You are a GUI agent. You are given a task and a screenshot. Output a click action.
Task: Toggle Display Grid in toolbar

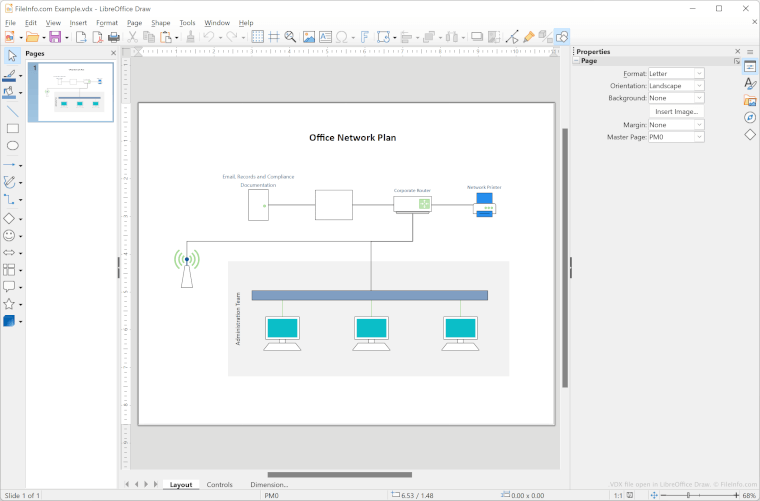pyautogui.click(x=257, y=37)
